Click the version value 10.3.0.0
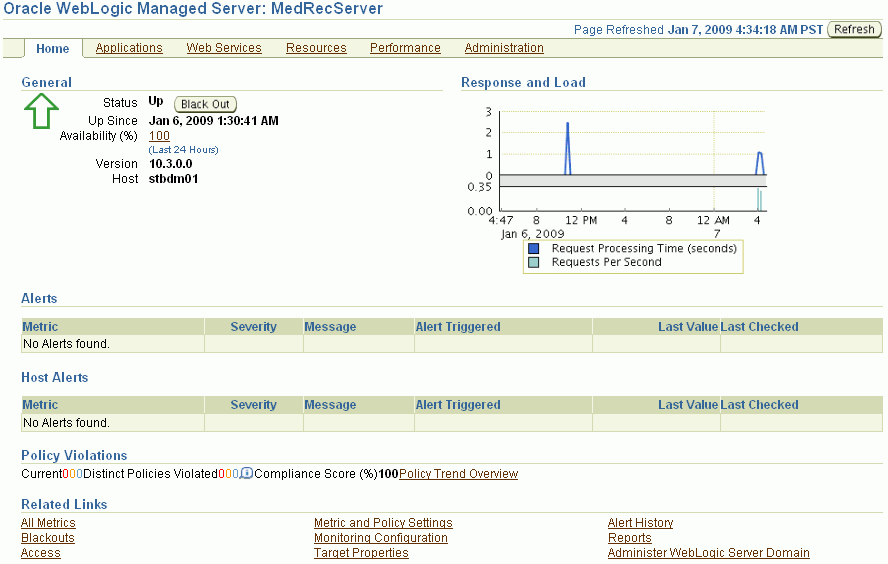Viewport: 888px width, 564px height. click(170, 164)
